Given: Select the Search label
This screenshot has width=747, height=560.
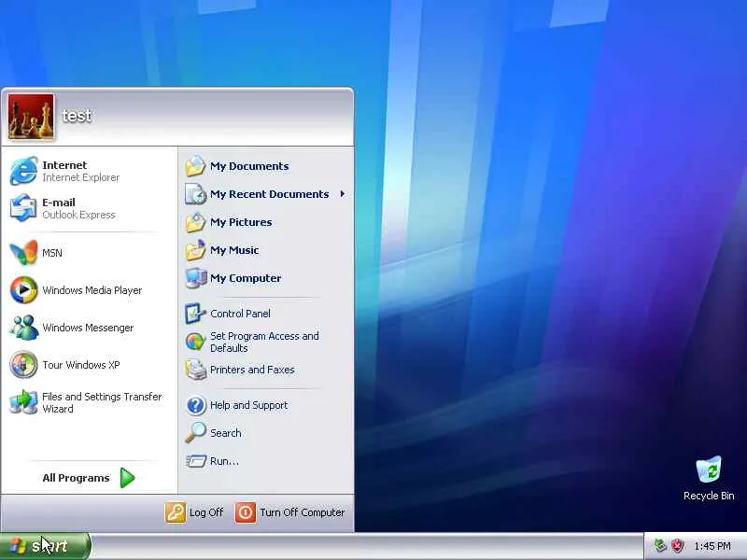Looking at the screenshot, I should (x=225, y=433).
